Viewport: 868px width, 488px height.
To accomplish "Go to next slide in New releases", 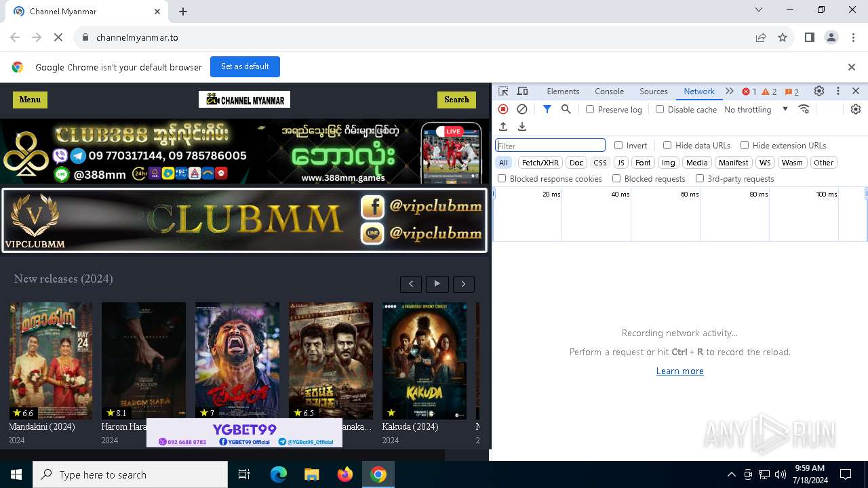I will click(464, 284).
